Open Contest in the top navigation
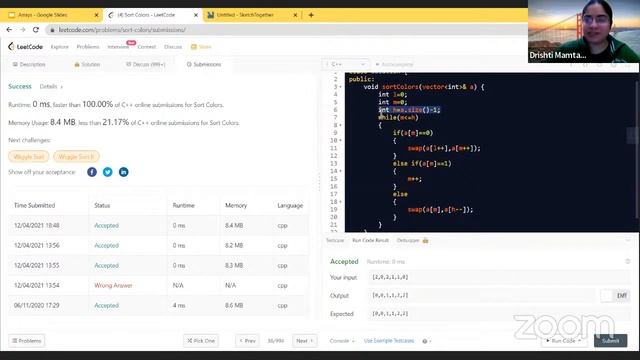The width and height of the screenshot is (640, 360). pos(147,47)
